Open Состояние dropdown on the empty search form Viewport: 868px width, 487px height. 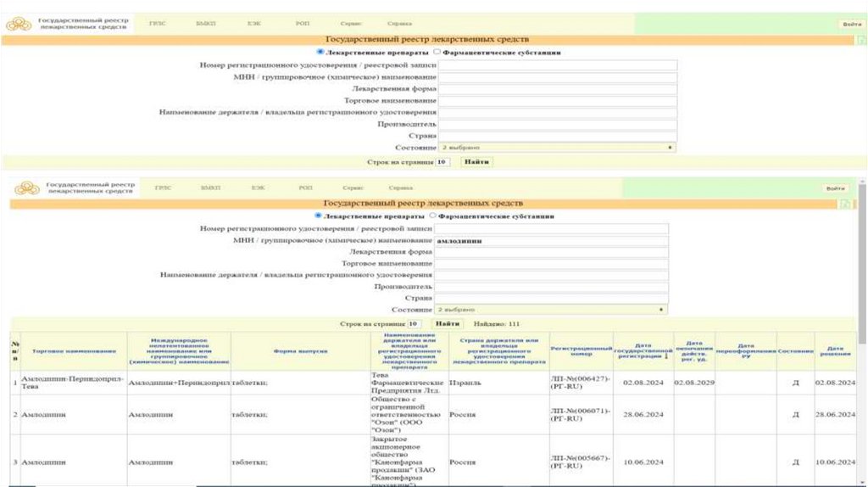[x=557, y=148]
